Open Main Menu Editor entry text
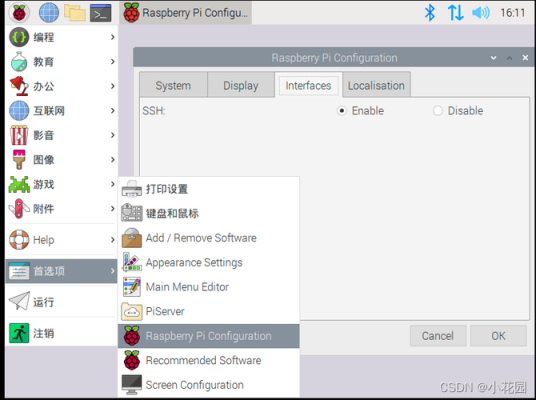This screenshot has width=536, height=400. [x=187, y=287]
